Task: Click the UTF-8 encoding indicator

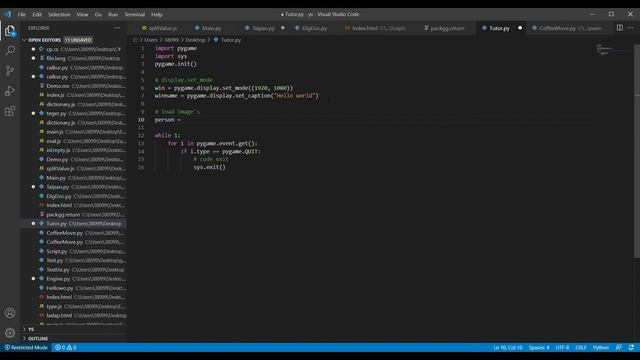Action: coord(562,347)
